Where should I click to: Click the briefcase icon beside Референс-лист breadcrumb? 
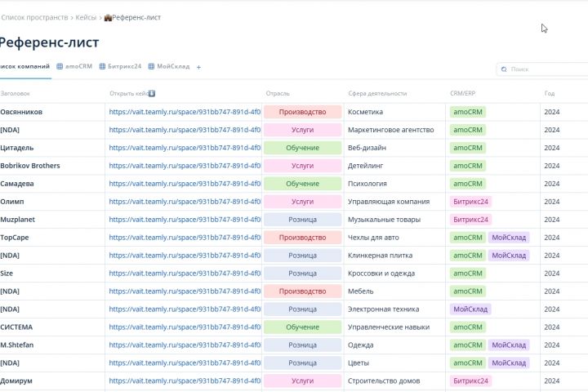pyautogui.click(x=108, y=17)
